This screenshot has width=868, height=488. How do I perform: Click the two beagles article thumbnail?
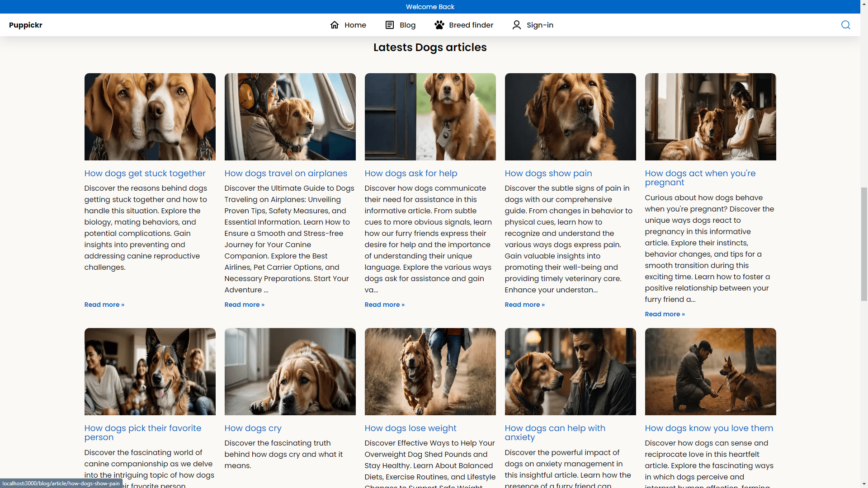tap(150, 117)
